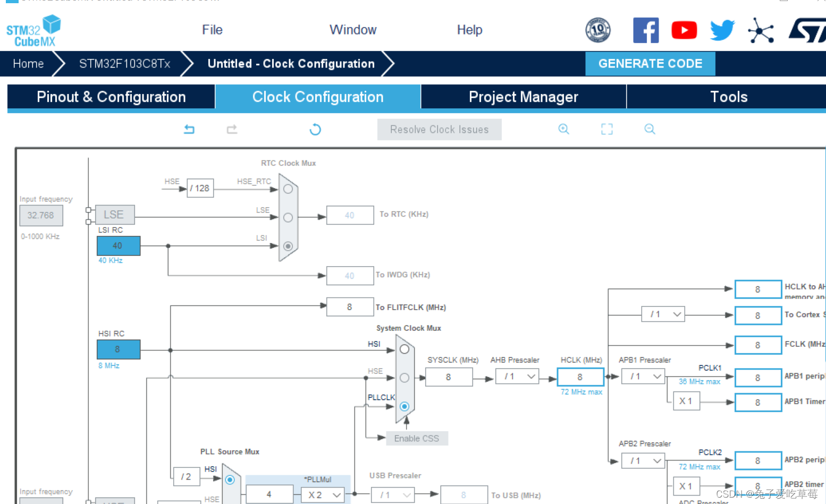Select HSI in PLL Source Mux
826x504 pixels.
(230, 480)
